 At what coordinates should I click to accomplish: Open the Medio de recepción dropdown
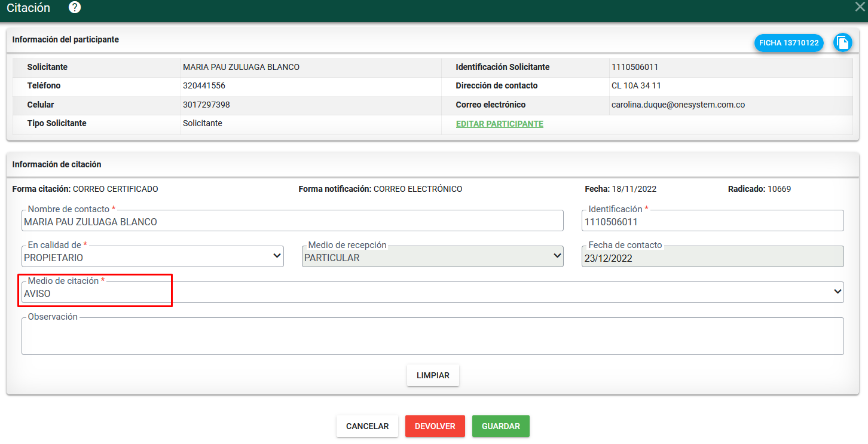click(433, 256)
